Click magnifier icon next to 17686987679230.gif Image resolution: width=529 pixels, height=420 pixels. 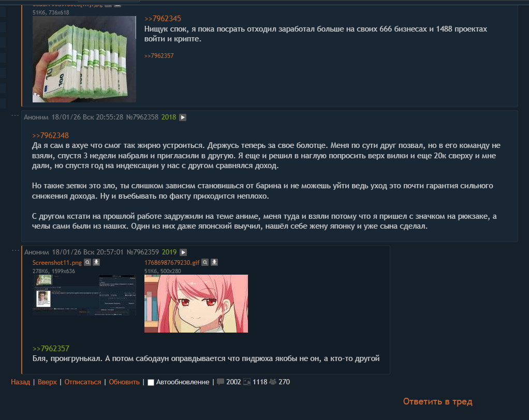tap(205, 262)
